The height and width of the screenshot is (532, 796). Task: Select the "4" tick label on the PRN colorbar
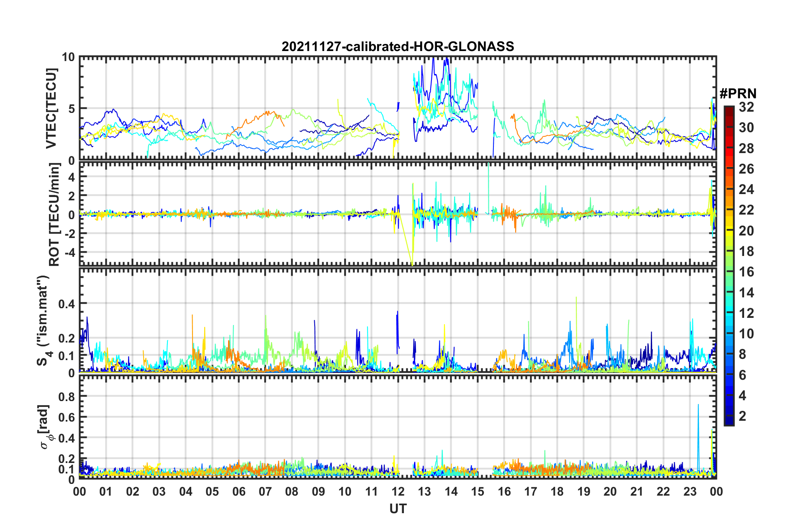coord(742,396)
